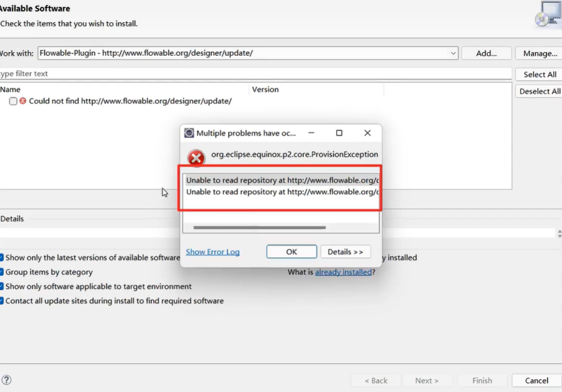Click the org.eclipse.equinox.p2.core.ProvisionException message
The height and width of the screenshot is (392, 562).
pyautogui.click(x=294, y=154)
